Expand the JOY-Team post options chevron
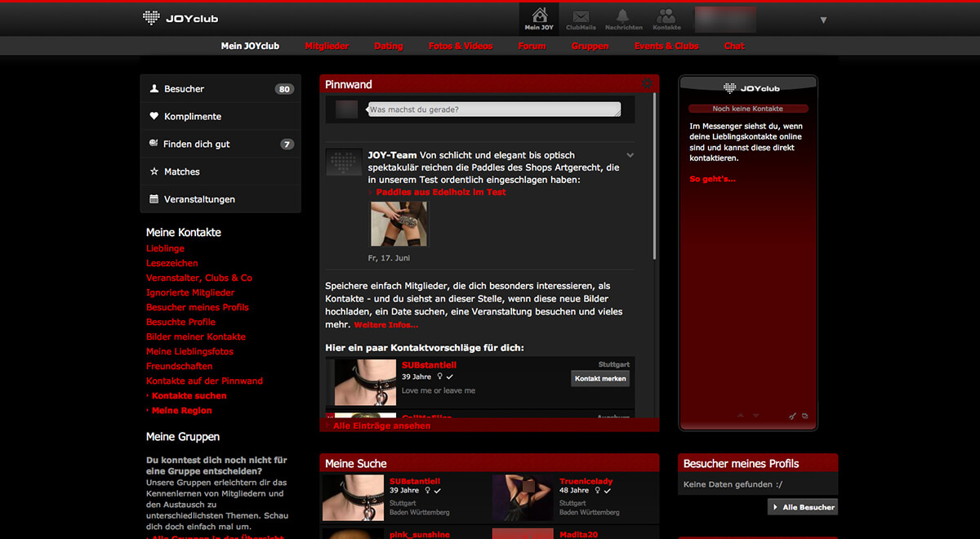This screenshot has width=980, height=539. click(630, 155)
